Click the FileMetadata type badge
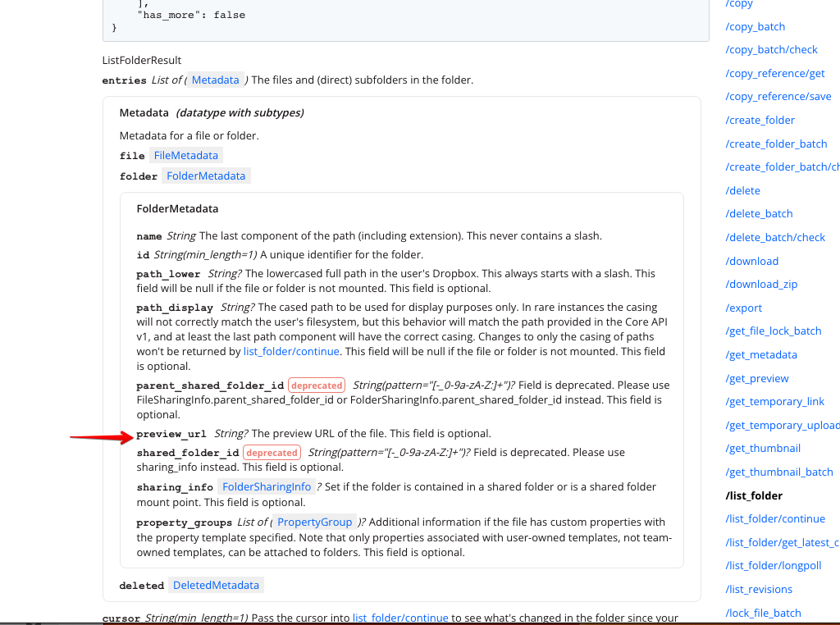840x625 pixels. point(185,155)
